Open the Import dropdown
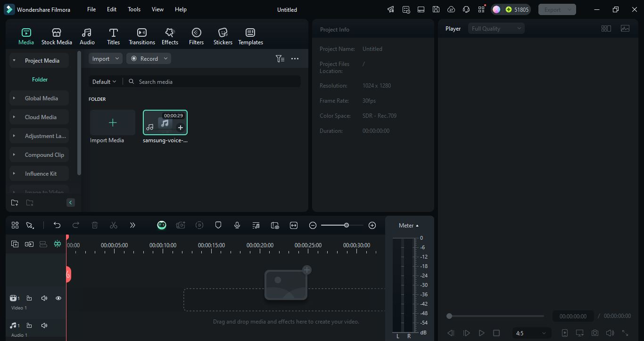This screenshot has height=341, width=644. click(106, 58)
